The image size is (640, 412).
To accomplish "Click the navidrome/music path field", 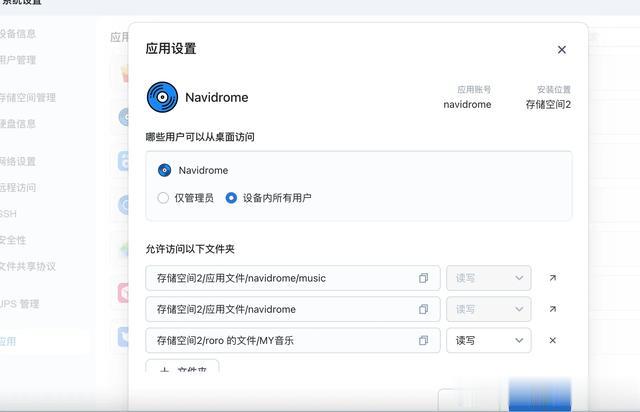I will [293, 278].
